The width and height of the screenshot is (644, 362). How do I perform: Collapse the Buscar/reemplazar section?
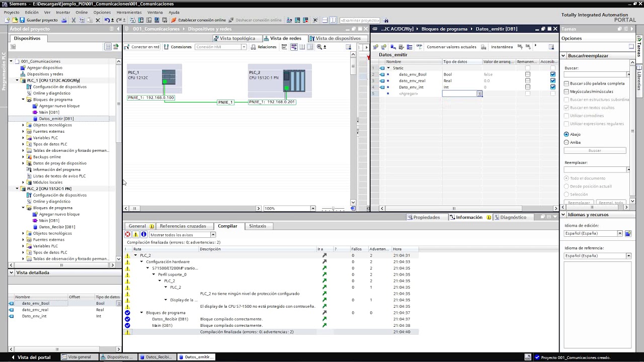click(x=564, y=56)
